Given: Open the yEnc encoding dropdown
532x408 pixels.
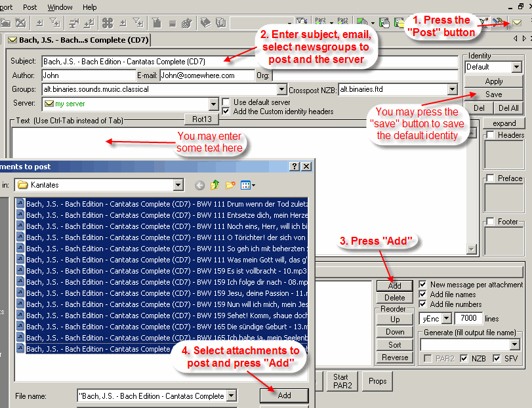Looking at the screenshot, I should [x=447, y=318].
